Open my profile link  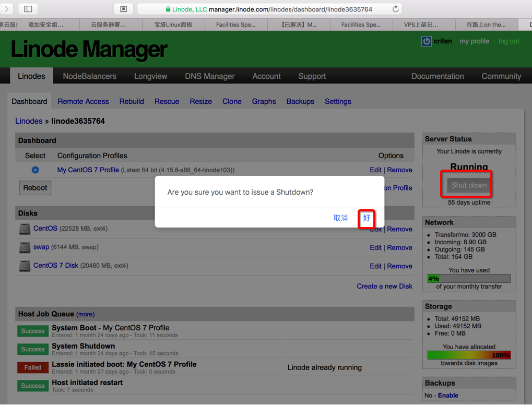(475, 41)
